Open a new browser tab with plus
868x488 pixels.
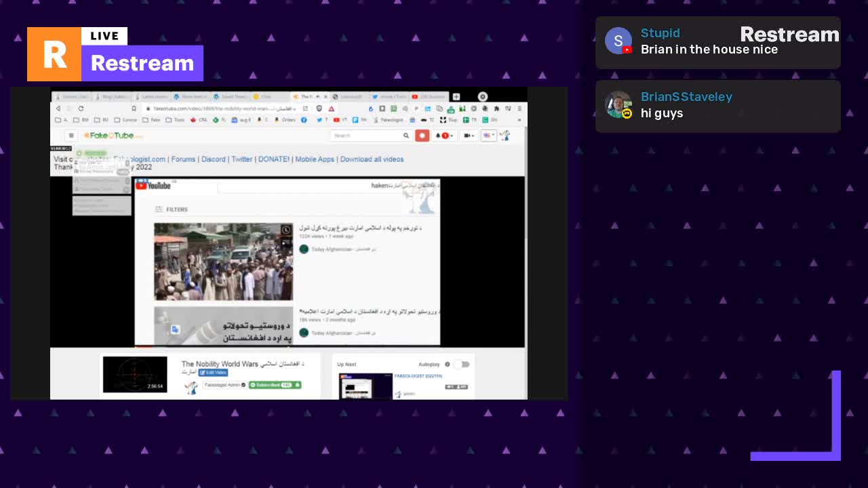456,97
